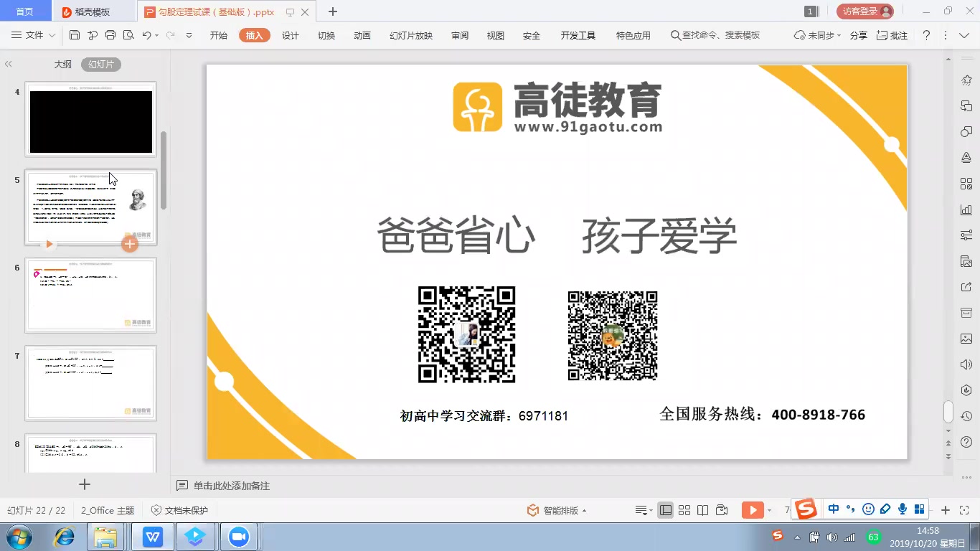Screen dimensions: 980x551
Task: Click fit slide to window icon
Action: [965, 510]
